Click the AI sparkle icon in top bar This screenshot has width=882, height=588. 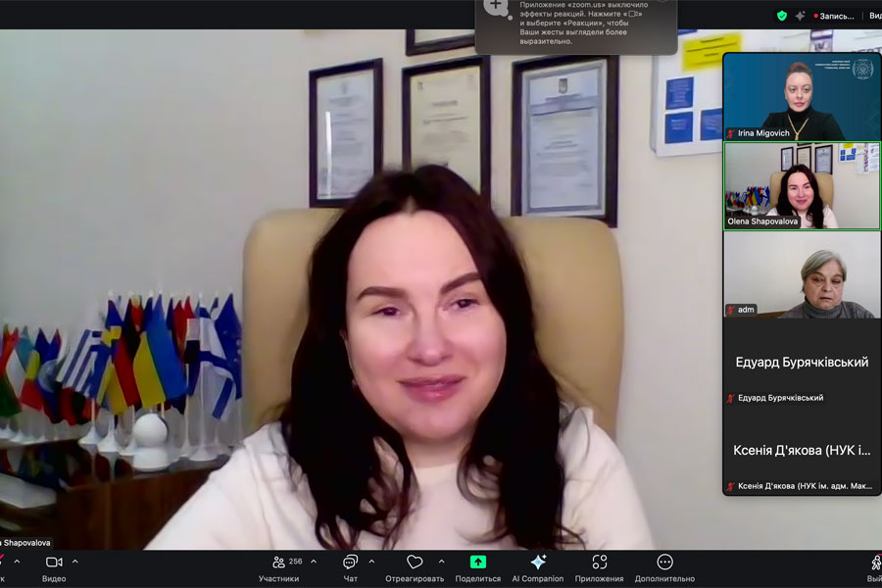(x=800, y=16)
